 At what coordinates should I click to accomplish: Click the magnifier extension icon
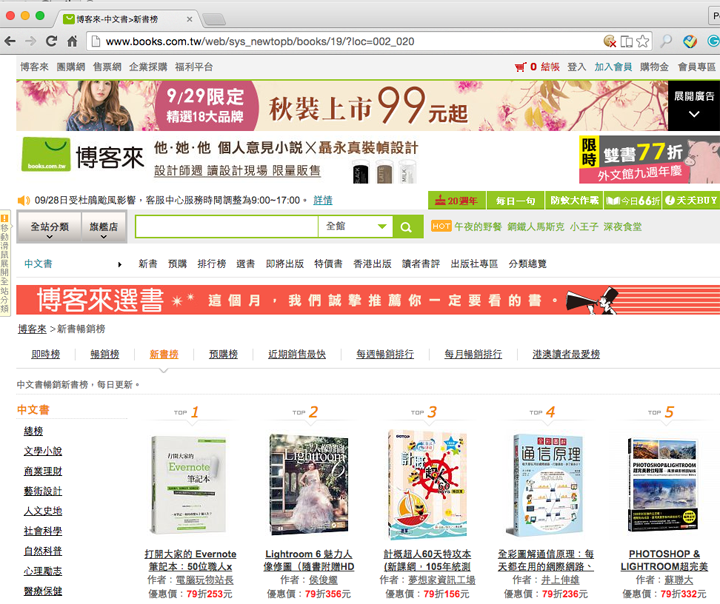(x=666, y=41)
